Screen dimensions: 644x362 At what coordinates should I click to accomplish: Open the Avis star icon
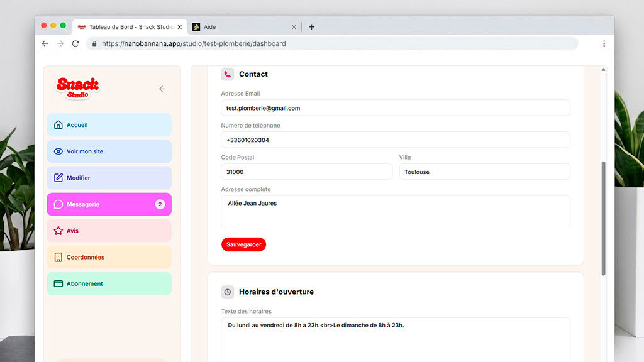click(58, 231)
